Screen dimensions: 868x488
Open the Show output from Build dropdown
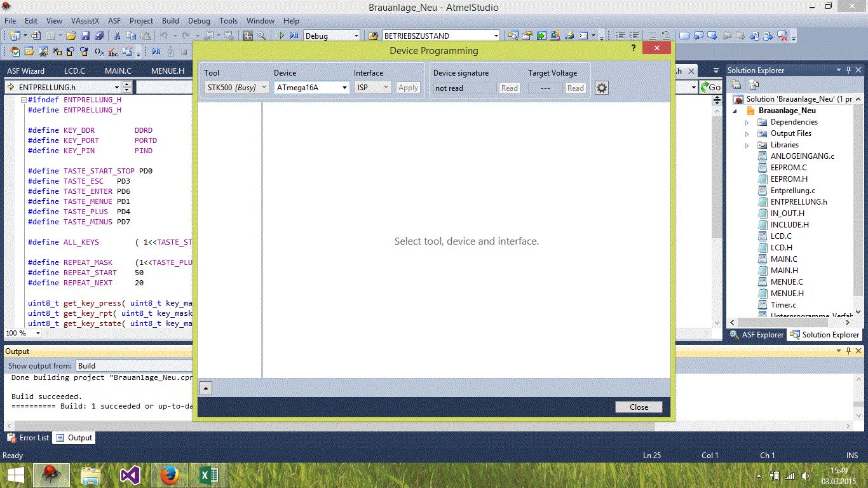point(133,365)
